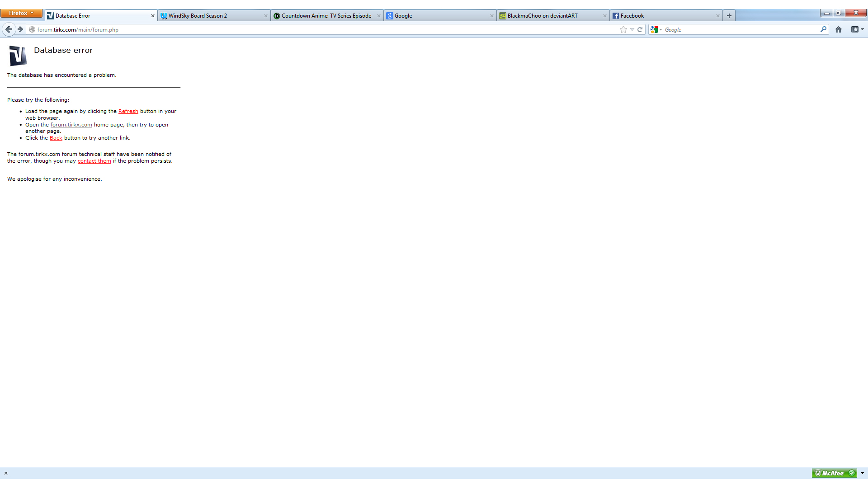Reload page using address bar refresh icon
Screen dimensions: 868x488
(x=640, y=29)
